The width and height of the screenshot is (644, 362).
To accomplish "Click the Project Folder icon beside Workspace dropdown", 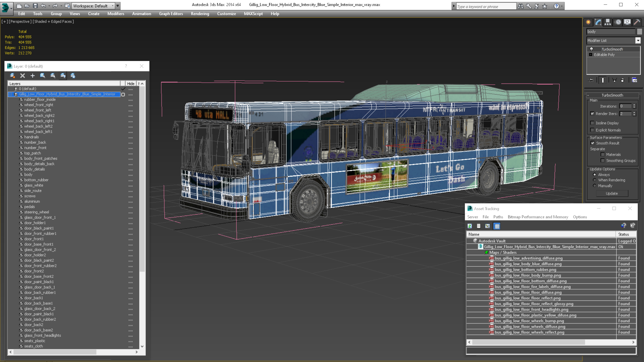I will tap(67, 6).
